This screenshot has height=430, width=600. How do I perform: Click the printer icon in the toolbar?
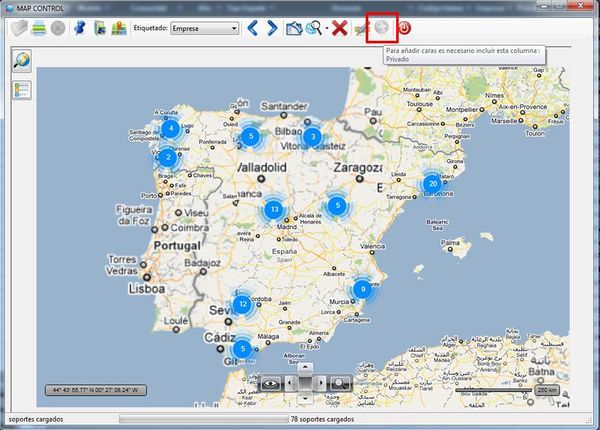pos(38,28)
